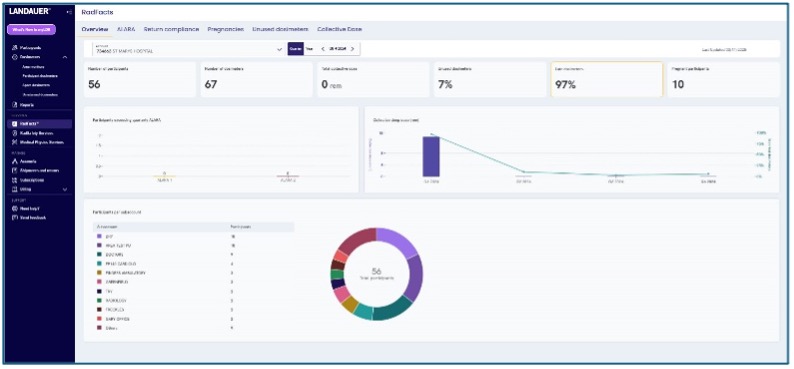The image size is (794, 369).
Task: Click the purple What's new button
Action: [31, 30]
